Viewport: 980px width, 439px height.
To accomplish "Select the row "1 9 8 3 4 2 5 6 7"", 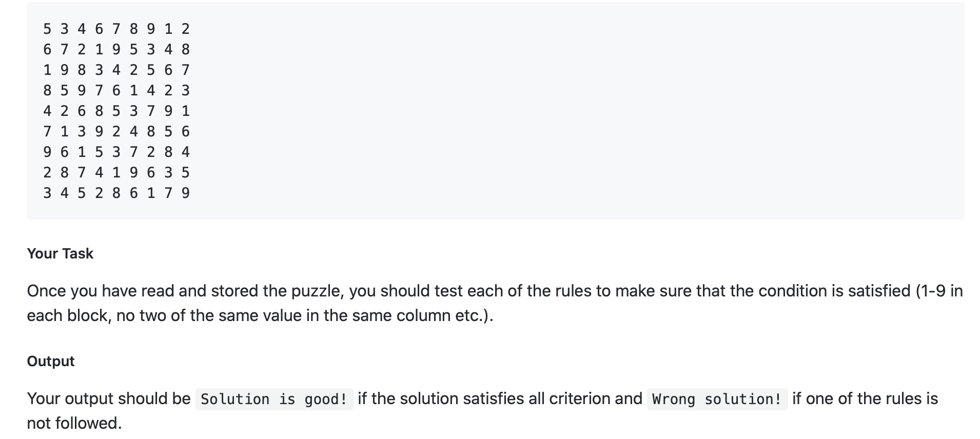I will 116,70.
